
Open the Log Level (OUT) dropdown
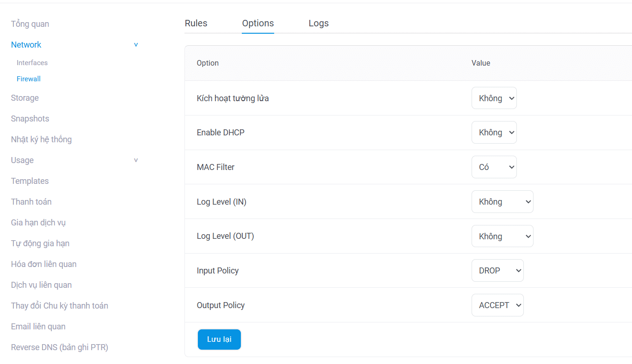pyautogui.click(x=502, y=236)
